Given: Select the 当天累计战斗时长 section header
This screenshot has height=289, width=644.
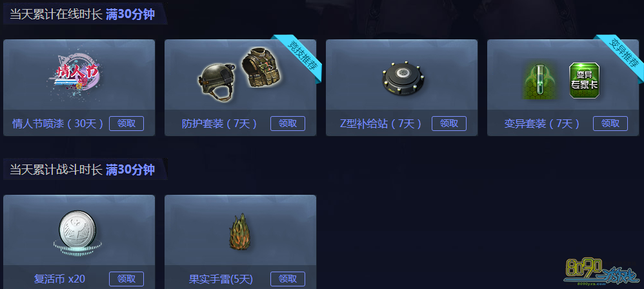Looking at the screenshot, I should tap(82, 170).
